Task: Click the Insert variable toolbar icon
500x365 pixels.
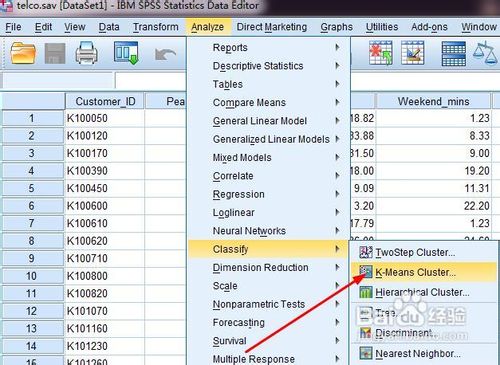Action: pyautogui.click(x=412, y=53)
